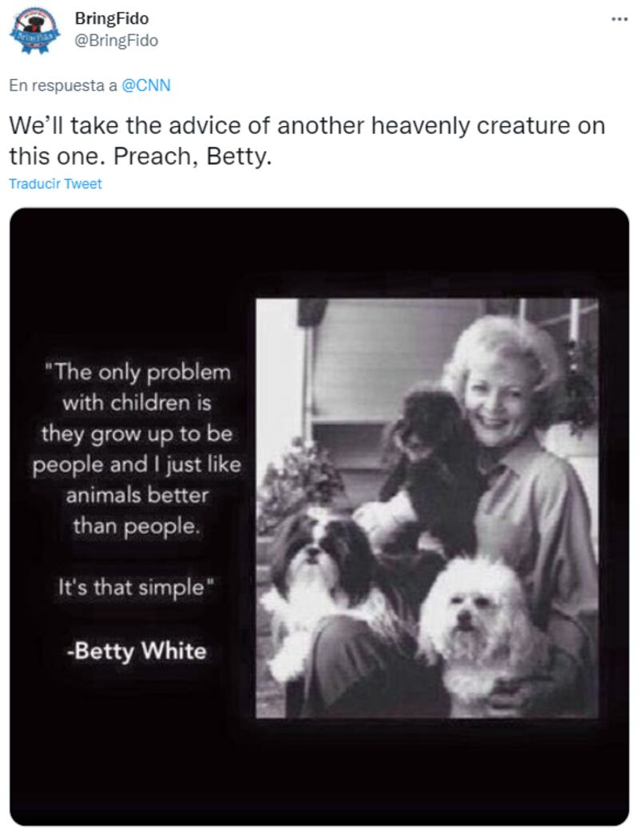Click the 'En respuesta a' reply label

(63, 85)
